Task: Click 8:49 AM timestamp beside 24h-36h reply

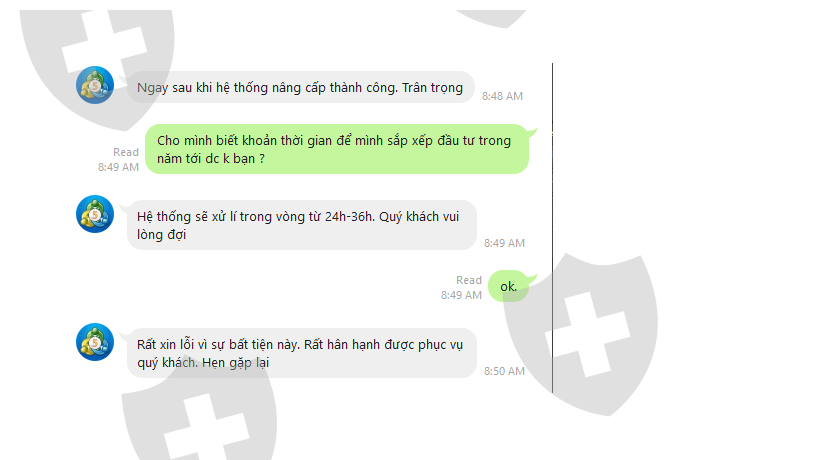Action: [504, 243]
